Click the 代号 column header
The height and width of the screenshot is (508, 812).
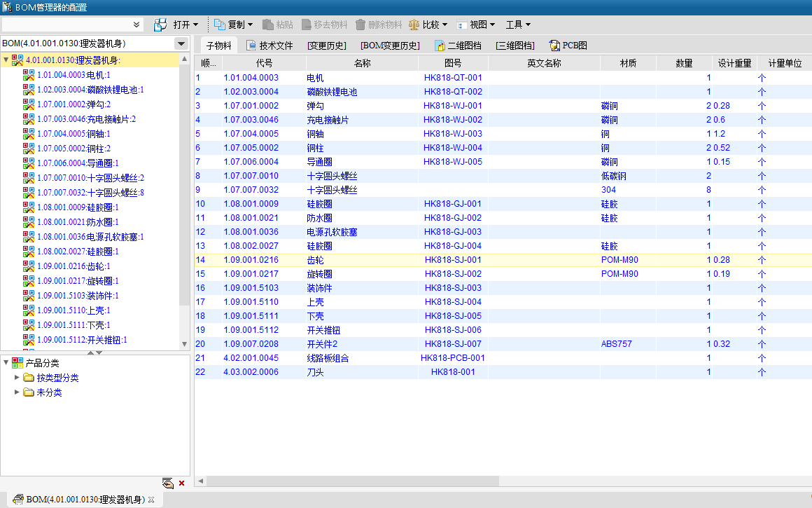pos(264,63)
